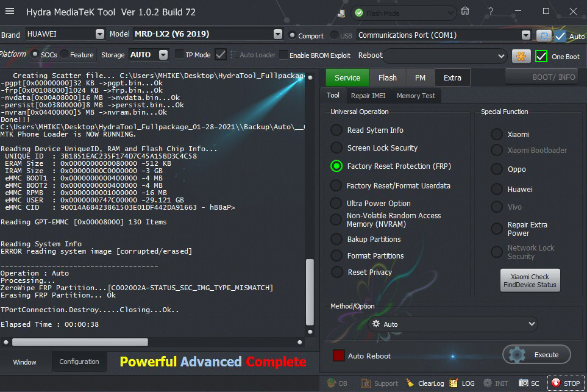Click the Elapsed Time line in log
587x392 pixels.
click(x=50, y=324)
